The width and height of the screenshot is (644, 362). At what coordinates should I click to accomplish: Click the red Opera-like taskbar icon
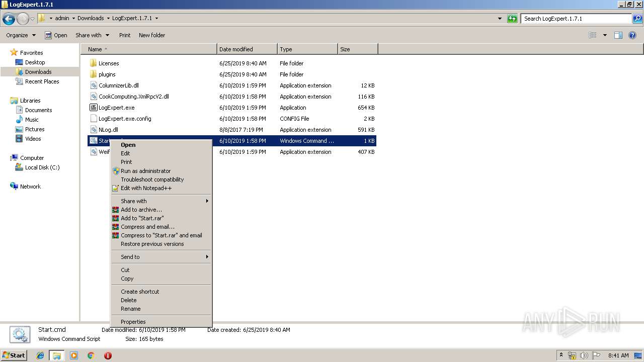coord(108,355)
